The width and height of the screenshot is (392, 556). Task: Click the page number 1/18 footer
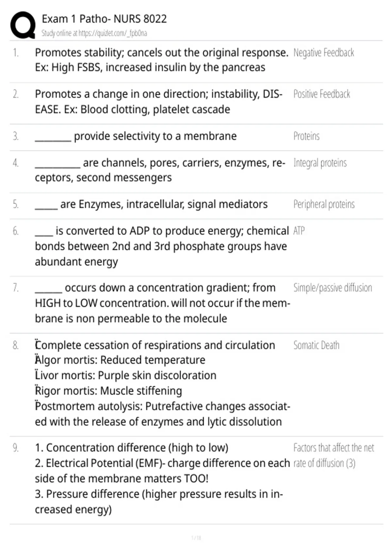tap(196, 538)
